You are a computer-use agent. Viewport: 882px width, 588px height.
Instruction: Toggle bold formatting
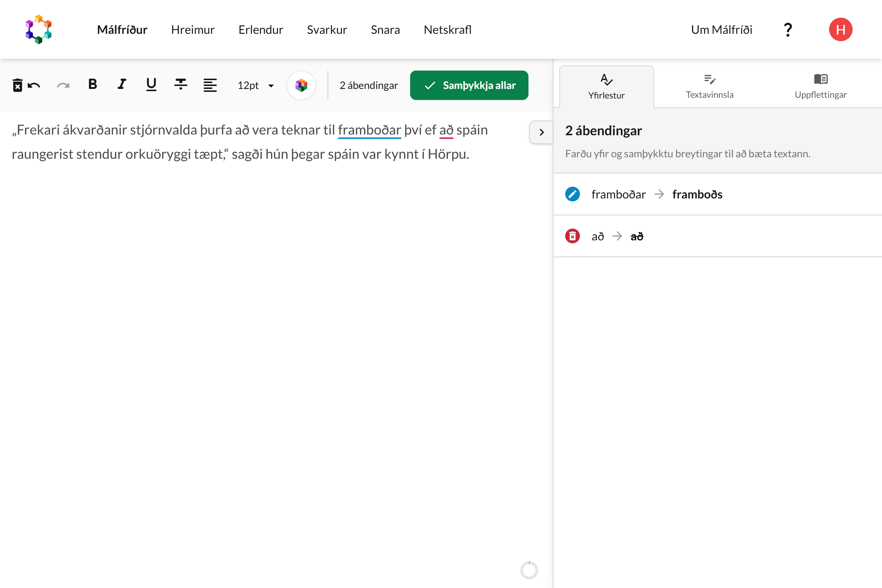click(93, 85)
